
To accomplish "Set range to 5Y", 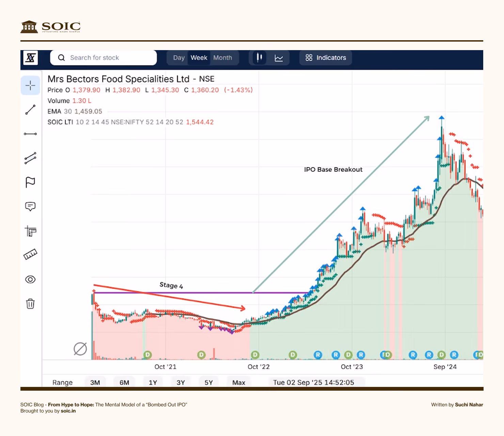I will tap(209, 382).
